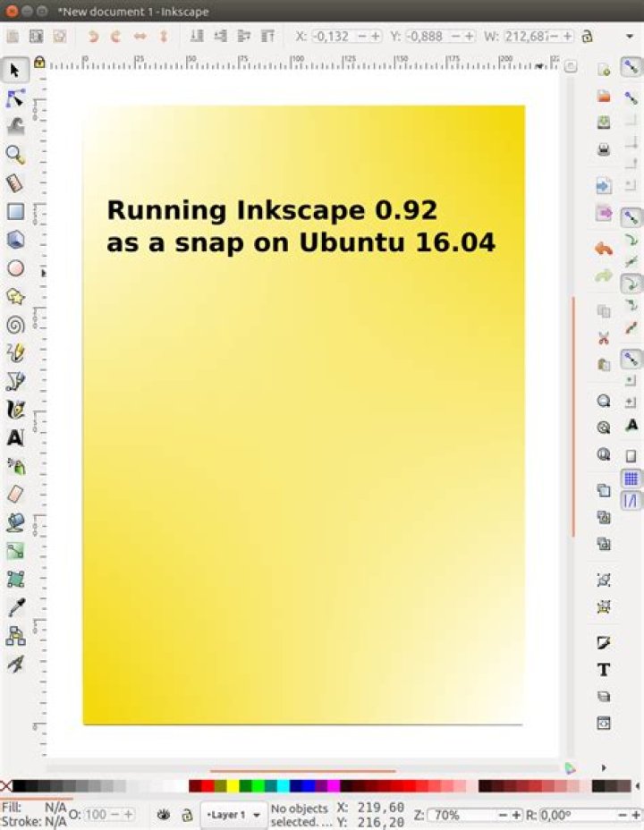Screen dimensions: 644x830
Task: Increase zoom with the plus button
Action: tap(516, 815)
